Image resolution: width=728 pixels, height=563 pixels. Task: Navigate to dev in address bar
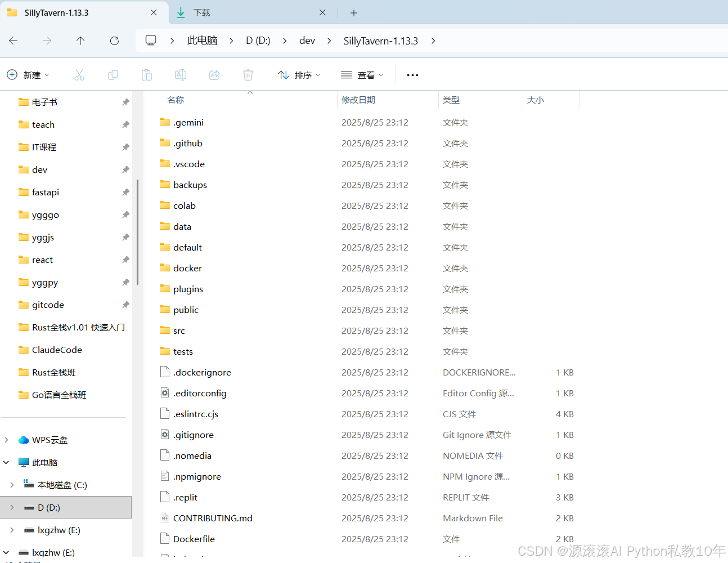pos(307,41)
